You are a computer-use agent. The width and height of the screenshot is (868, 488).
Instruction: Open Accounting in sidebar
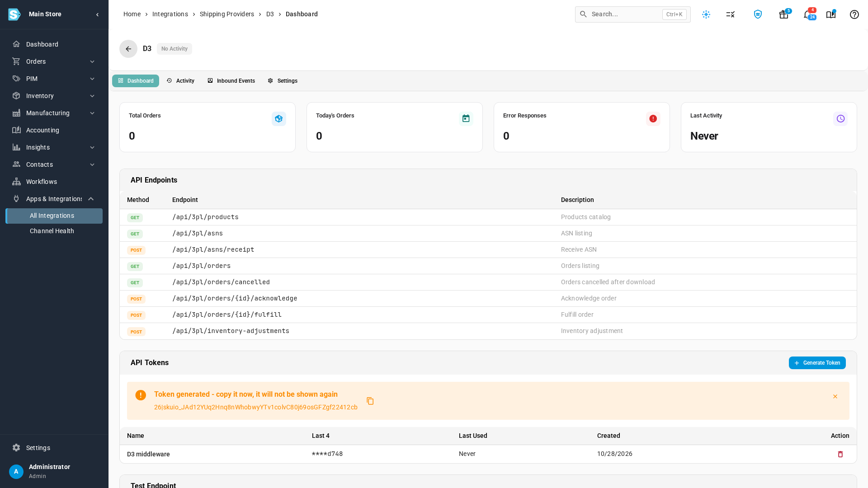(54, 130)
